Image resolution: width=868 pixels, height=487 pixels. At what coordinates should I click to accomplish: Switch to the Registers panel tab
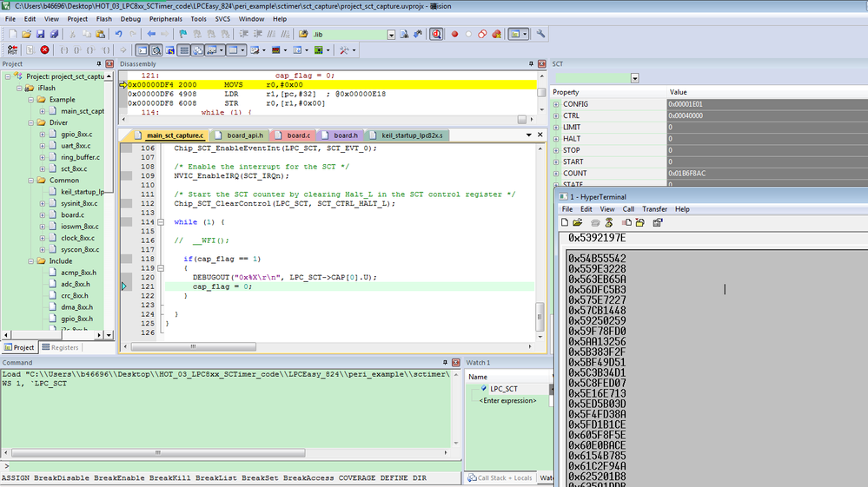60,348
